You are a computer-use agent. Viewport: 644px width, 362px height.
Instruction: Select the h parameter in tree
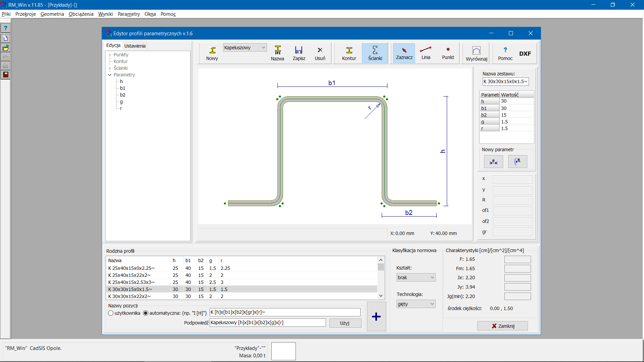[121, 82]
